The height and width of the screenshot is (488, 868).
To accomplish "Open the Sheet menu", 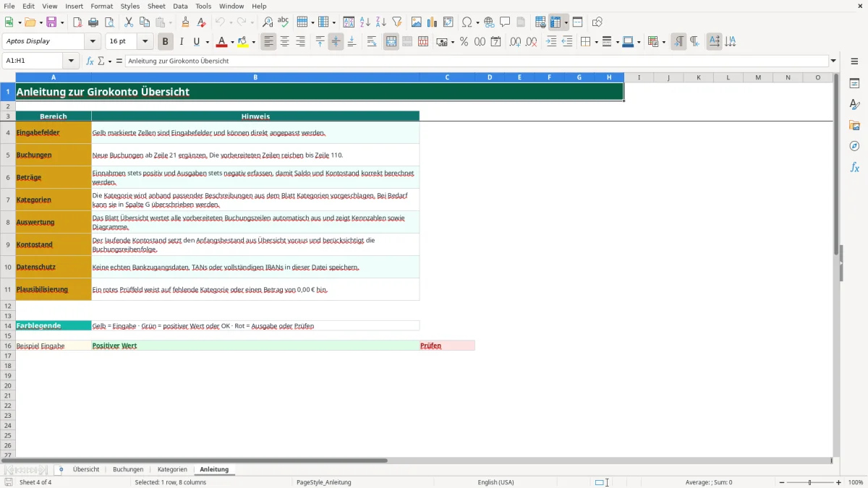I will [x=156, y=6].
